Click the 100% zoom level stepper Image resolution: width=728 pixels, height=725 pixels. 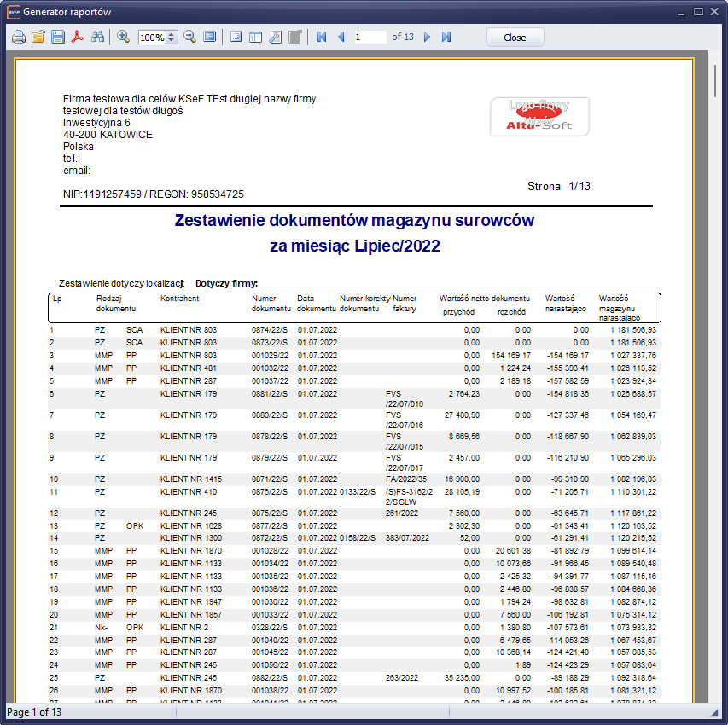(x=172, y=38)
